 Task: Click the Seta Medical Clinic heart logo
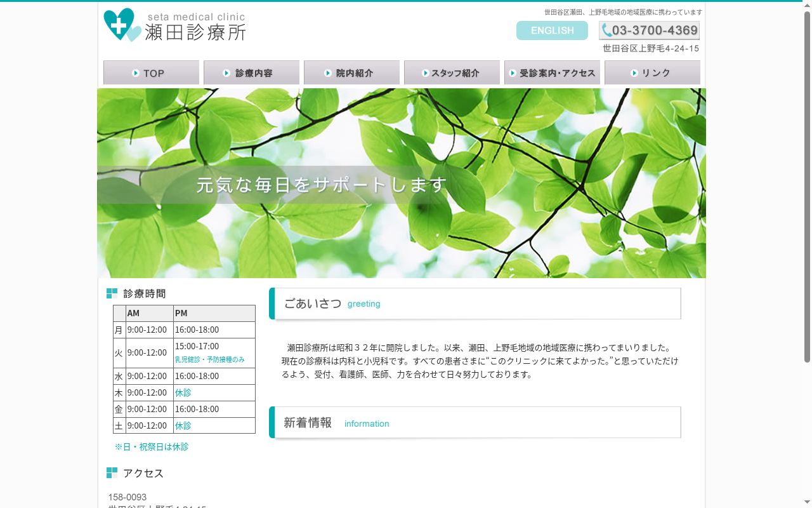point(122,25)
